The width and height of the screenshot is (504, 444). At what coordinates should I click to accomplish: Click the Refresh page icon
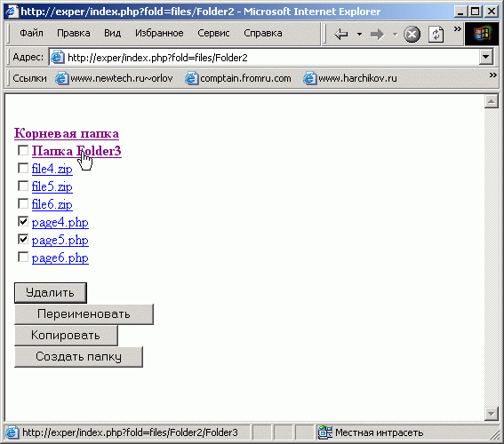[436, 34]
